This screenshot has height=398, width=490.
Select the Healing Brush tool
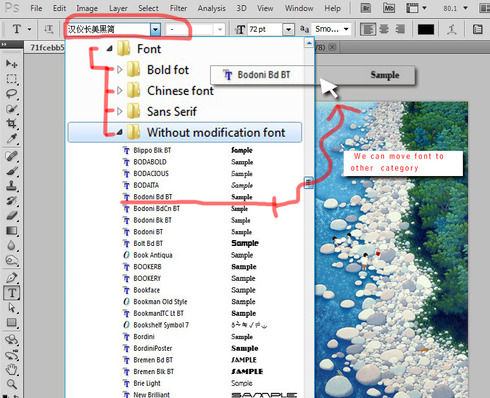tap(11, 156)
